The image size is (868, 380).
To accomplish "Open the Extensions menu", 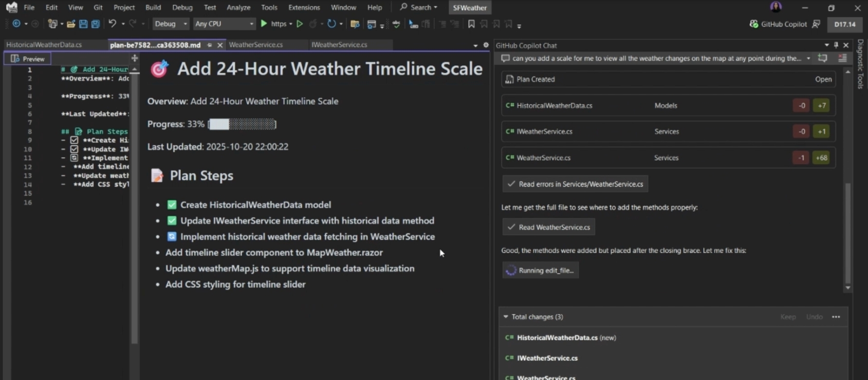I will 304,7.
